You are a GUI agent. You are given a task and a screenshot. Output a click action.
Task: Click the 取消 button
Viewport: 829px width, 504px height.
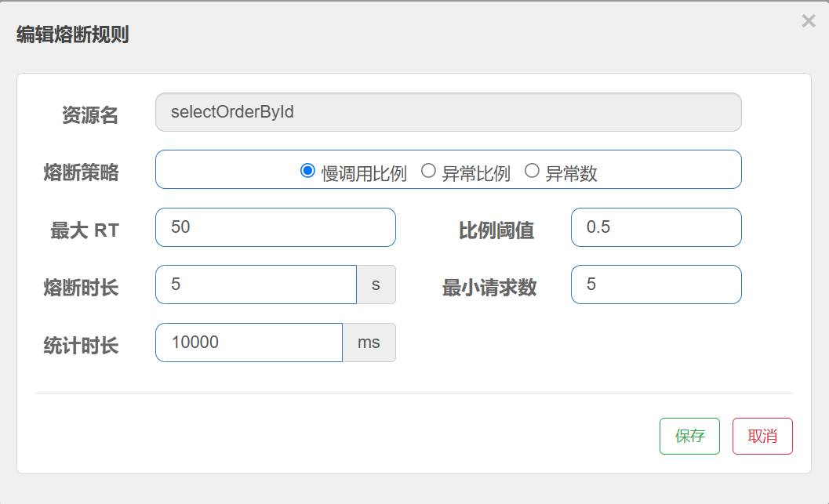click(762, 437)
